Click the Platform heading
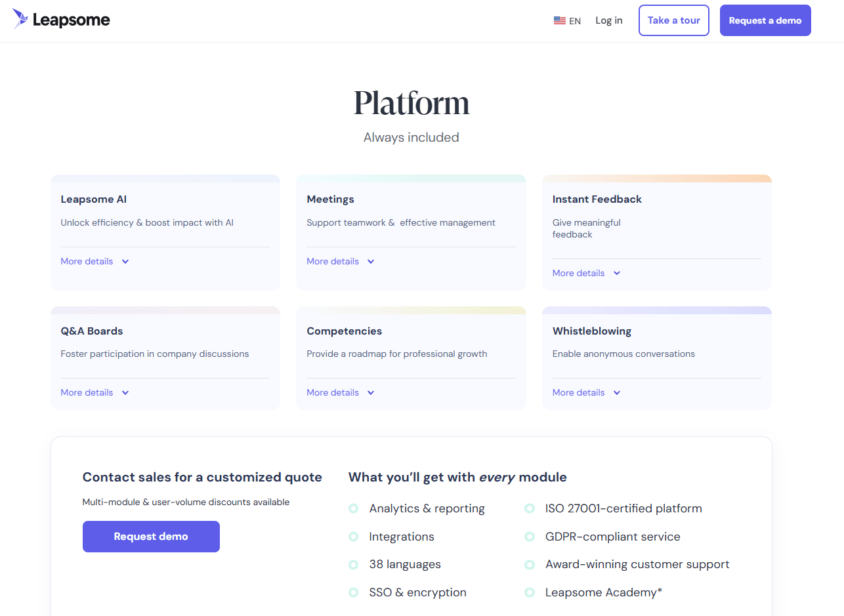844x616 pixels. coord(411,104)
